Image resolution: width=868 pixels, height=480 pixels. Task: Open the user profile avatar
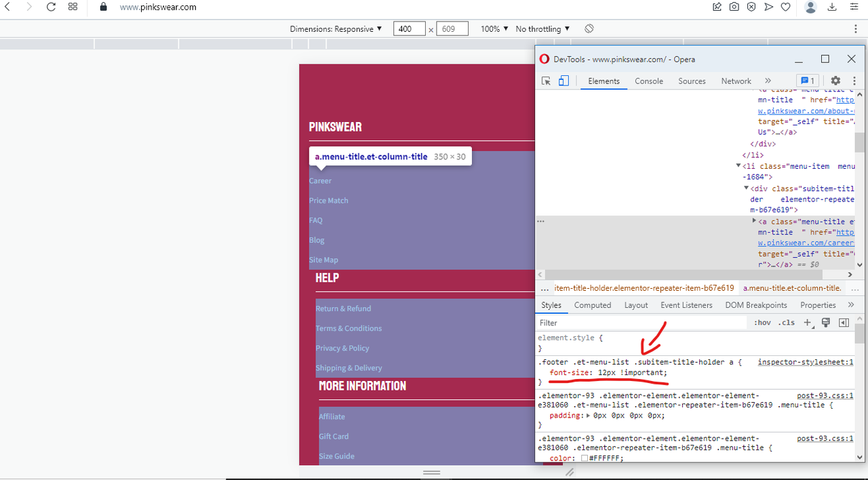(x=810, y=7)
